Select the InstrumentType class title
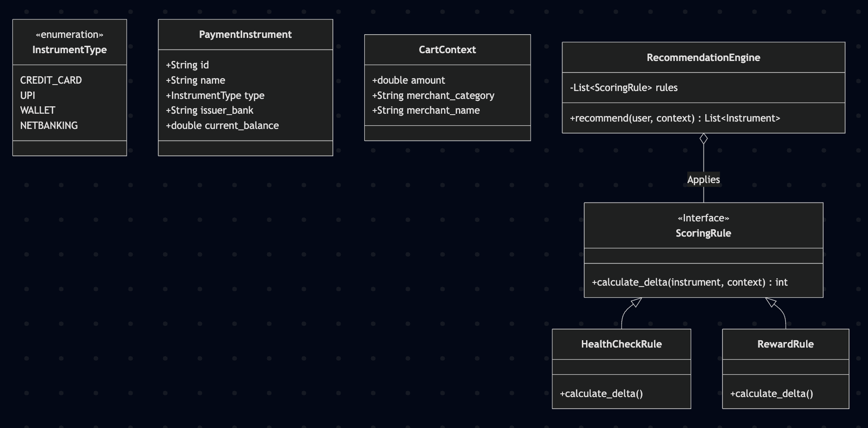This screenshot has height=428, width=868. (x=69, y=49)
